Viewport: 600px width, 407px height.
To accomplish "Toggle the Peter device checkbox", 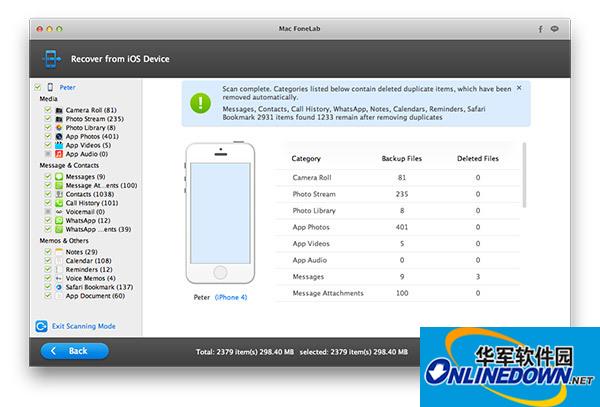I will (38, 88).
